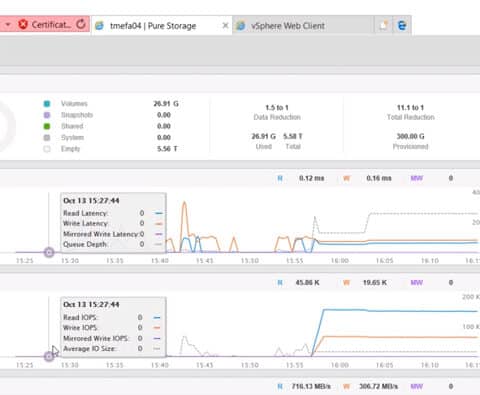Click the red certificate error X icon
The image size is (480, 395).
pos(23,24)
